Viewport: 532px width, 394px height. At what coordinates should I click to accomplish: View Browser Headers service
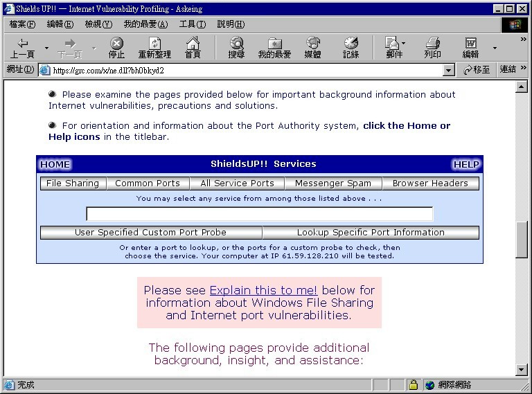click(x=431, y=183)
